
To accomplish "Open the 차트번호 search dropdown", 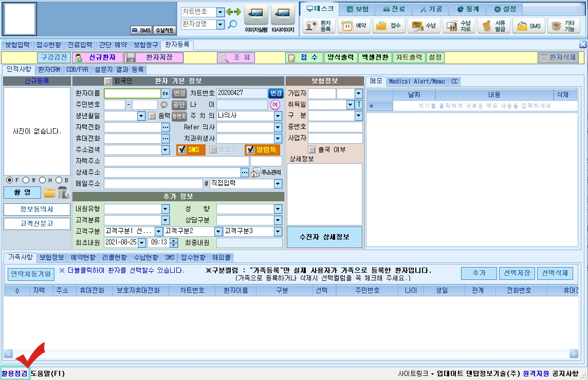I will pyautogui.click(x=220, y=12).
